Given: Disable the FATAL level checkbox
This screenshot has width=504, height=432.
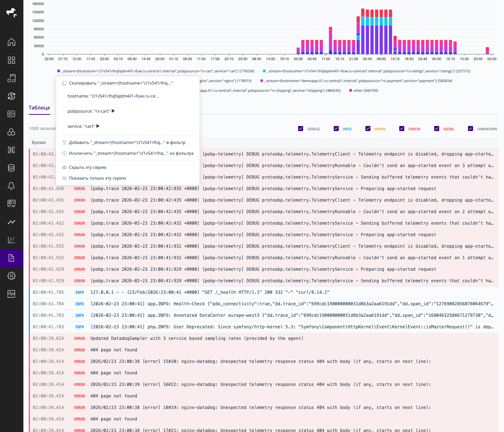Looking at the screenshot, I should click(x=437, y=129).
